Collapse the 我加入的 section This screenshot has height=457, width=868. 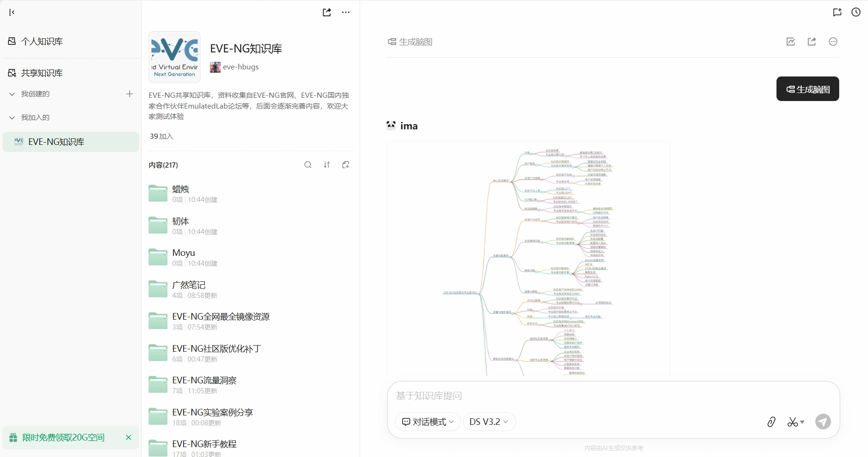tap(12, 118)
